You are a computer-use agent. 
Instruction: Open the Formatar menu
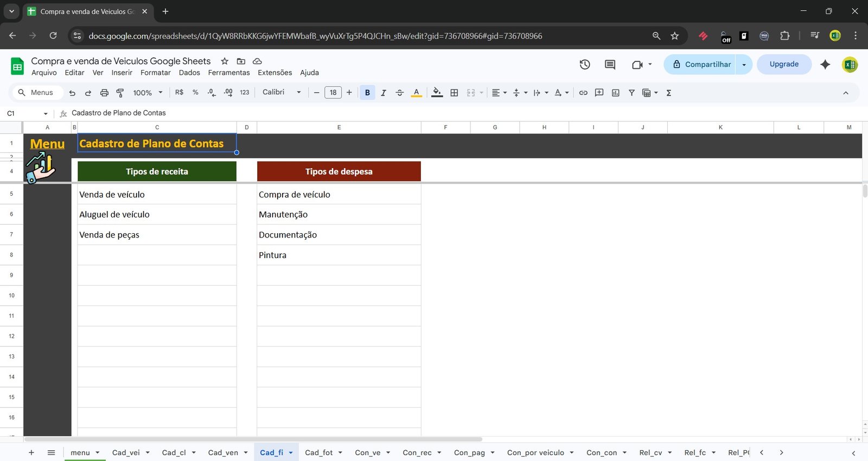[x=155, y=73]
